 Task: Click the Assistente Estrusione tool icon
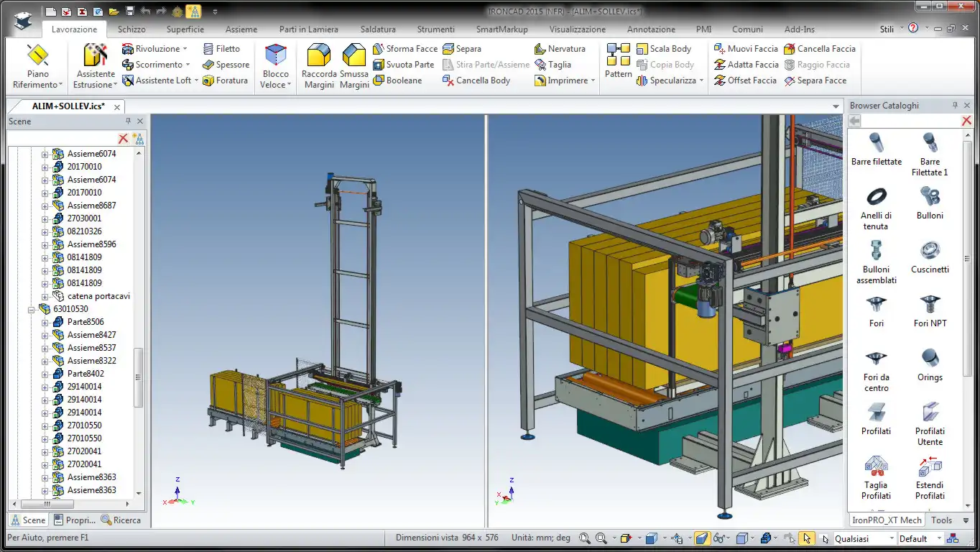click(x=96, y=55)
